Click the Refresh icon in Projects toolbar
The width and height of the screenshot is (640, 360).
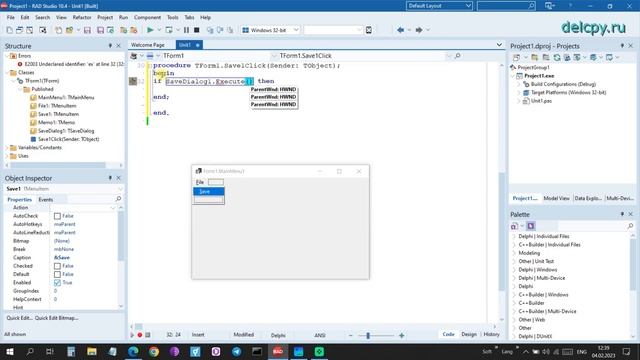(x=557, y=58)
